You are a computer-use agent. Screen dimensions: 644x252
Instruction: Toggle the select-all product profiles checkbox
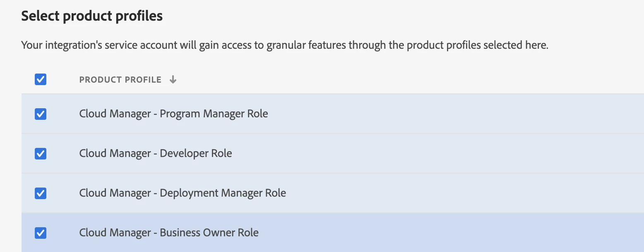tap(41, 79)
